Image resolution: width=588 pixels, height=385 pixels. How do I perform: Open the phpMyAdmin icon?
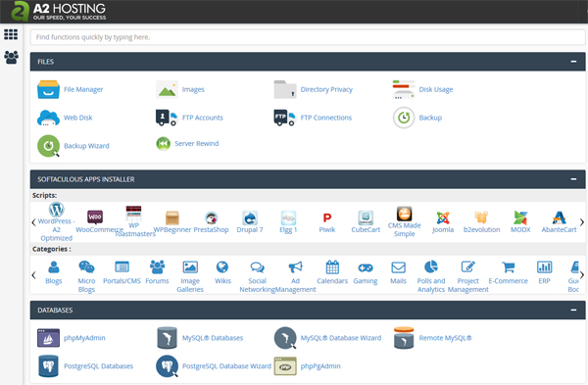click(48, 338)
